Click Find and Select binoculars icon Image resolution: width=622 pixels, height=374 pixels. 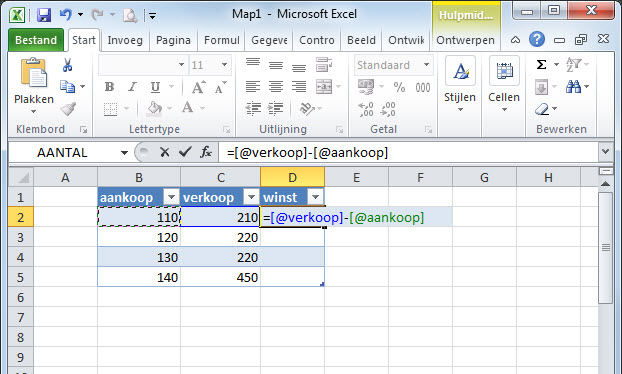click(574, 86)
